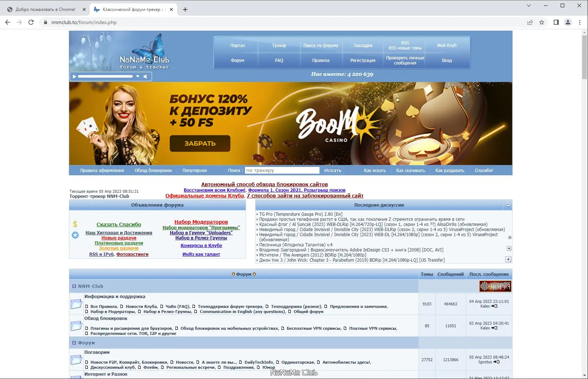Open Сказать Спасибо announcement link
Image resolution: width=588 pixels, height=379 pixels.
119,224
